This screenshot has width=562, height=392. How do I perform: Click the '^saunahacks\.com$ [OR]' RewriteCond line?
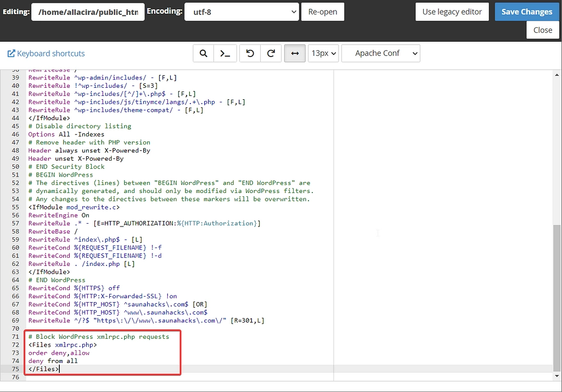point(117,304)
